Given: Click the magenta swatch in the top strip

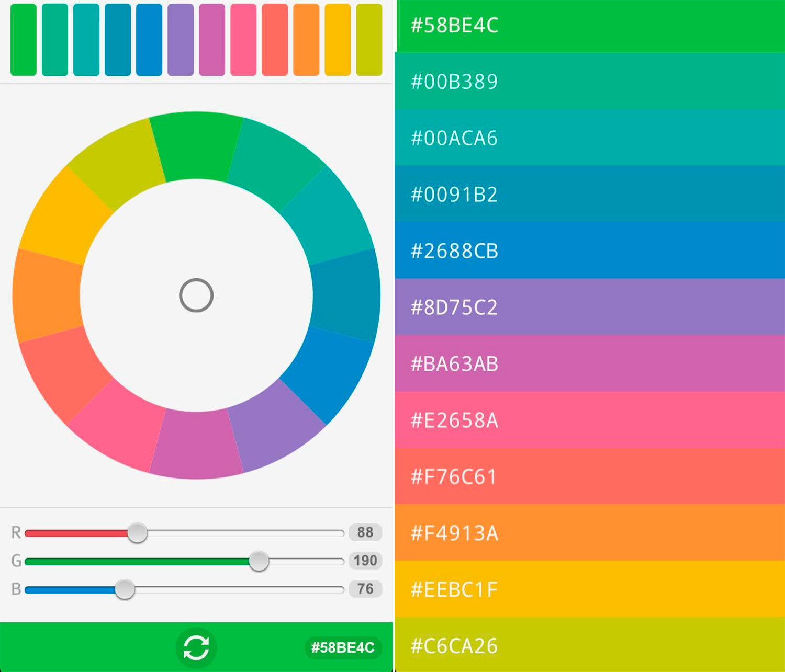Looking at the screenshot, I should click(211, 39).
